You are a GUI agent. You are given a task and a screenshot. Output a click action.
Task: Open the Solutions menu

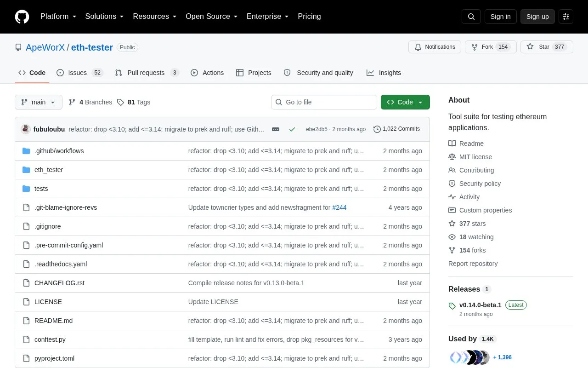[104, 17]
